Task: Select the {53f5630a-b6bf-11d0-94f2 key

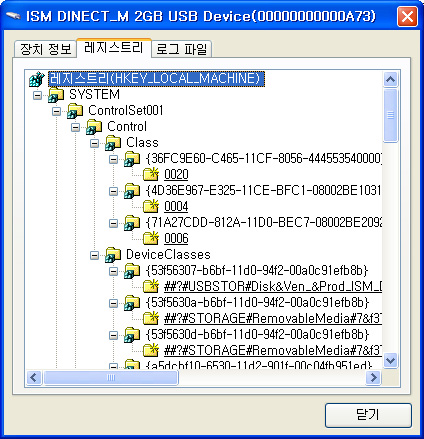Action: coord(257,303)
